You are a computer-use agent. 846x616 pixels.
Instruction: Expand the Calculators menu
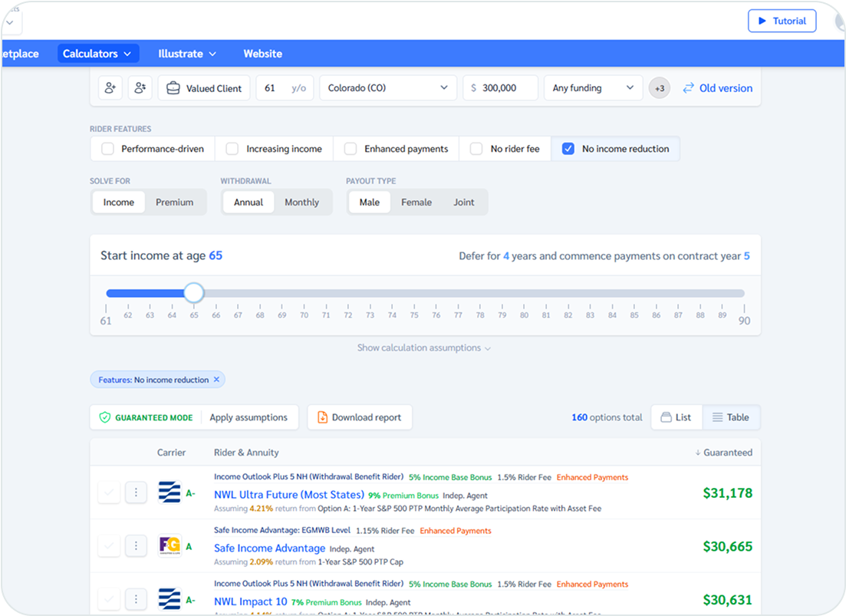point(97,54)
